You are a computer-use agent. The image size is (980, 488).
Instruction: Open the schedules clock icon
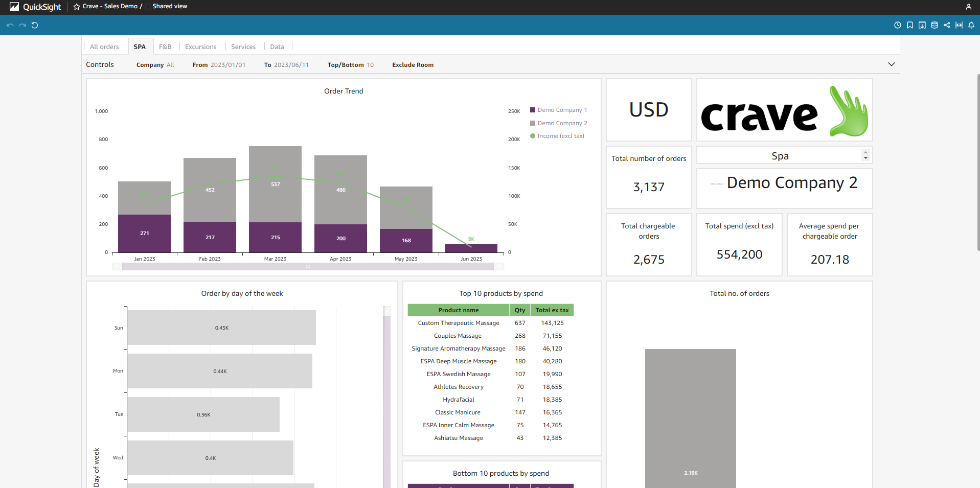click(897, 25)
